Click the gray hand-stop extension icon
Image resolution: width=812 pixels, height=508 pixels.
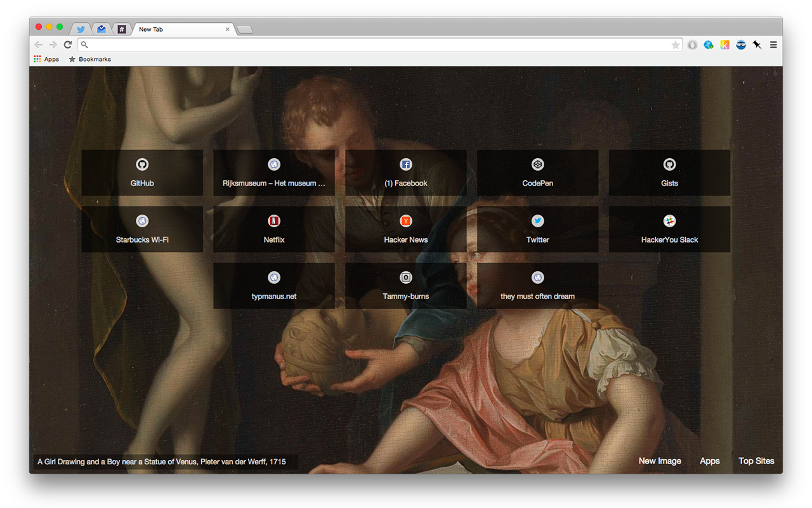coord(692,45)
